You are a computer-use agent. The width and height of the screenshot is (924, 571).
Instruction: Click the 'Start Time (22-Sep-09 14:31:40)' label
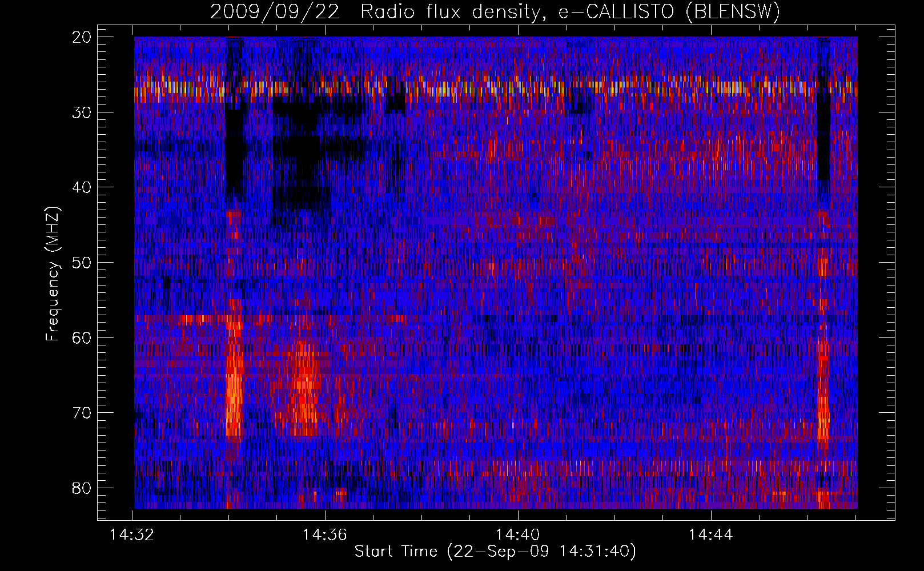tap(495, 552)
